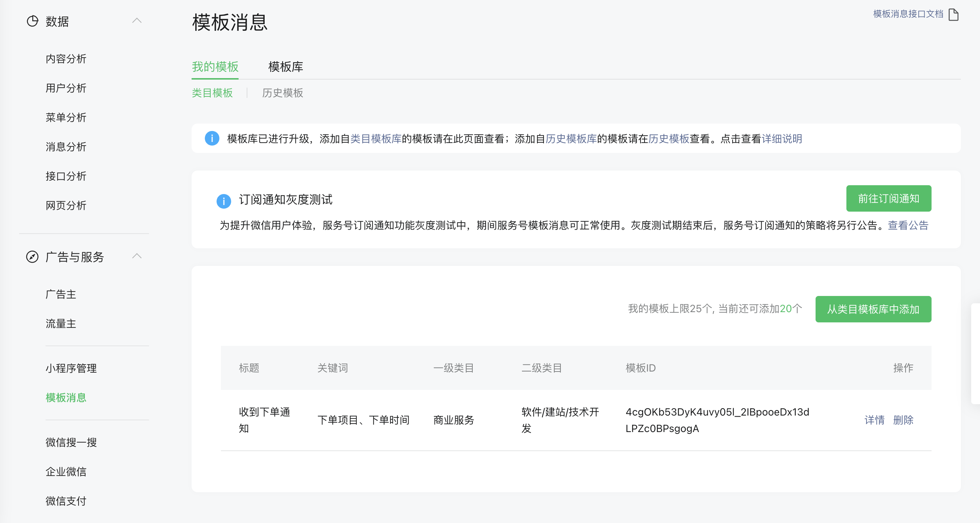This screenshot has width=980, height=523.
Task: Select the 类目模板 sub-tab
Action: 212,93
